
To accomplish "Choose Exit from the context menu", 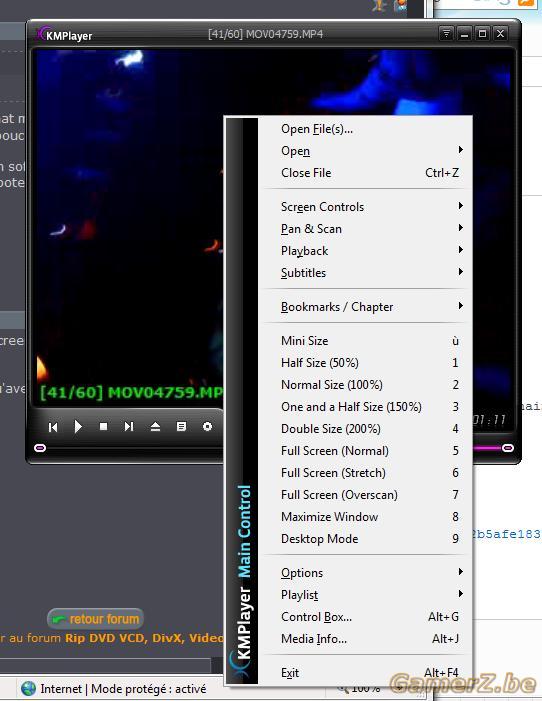I will pyautogui.click(x=365, y=672).
